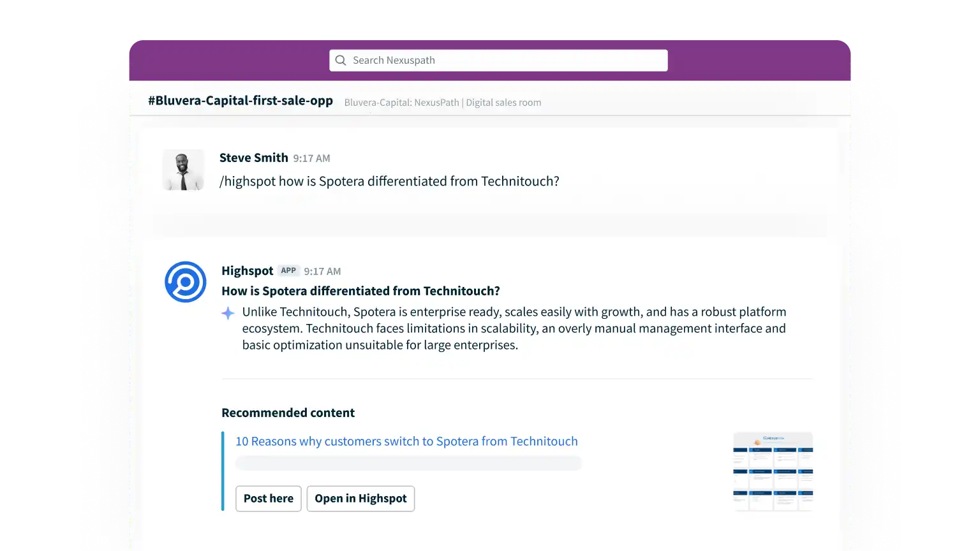Screen dimensions: 980x551
Task: Focus the Search Nexuspath field
Action: (x=504, y=61)
